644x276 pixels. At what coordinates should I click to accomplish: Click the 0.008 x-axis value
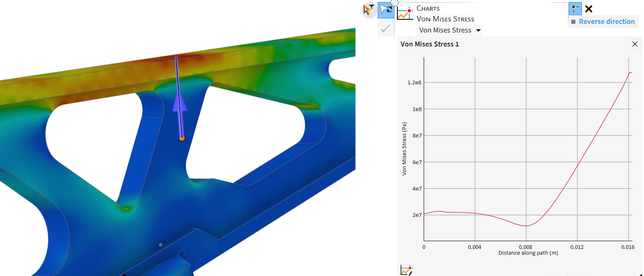click(x=526, y=247)
